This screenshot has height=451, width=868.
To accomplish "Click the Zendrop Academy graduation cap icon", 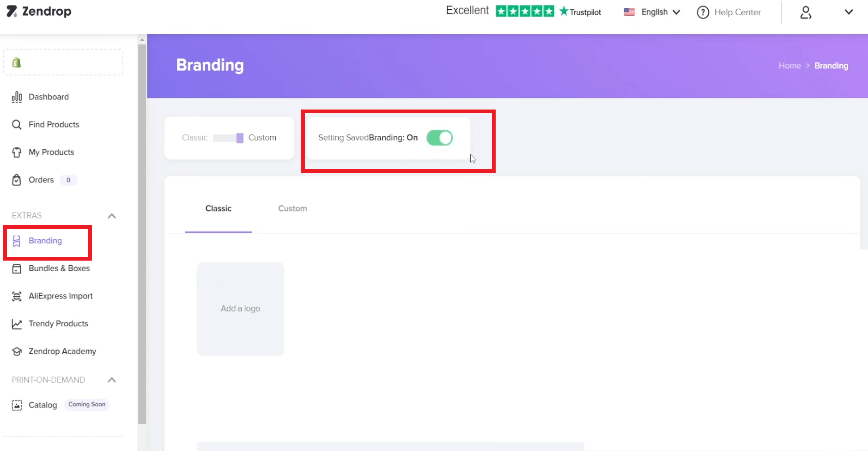I will [x=17, y=352].
